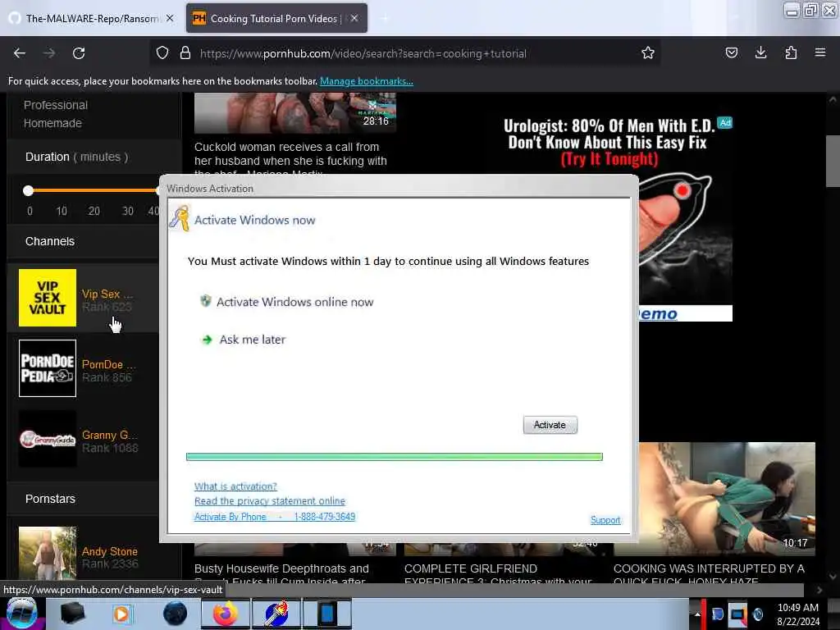The width and height of the screenshot is (840, 630).
Task: Open the What is activation? link
Action: [x=235, y=486]
